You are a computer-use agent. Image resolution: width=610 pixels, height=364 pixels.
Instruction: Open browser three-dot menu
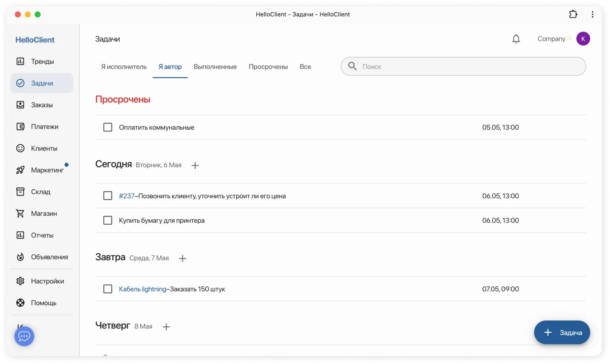(x=592, y=15)
